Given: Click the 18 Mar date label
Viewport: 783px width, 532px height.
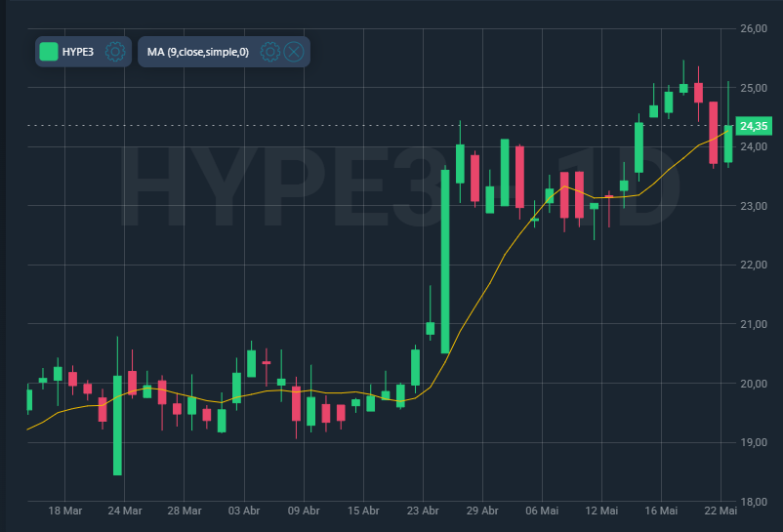Looking at the screenshot, I should 64,511.
